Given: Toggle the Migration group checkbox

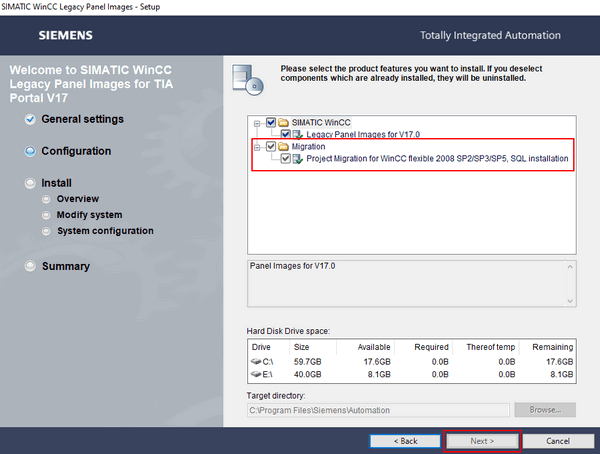Looking at the screenshot, I should tap(271, 146).
